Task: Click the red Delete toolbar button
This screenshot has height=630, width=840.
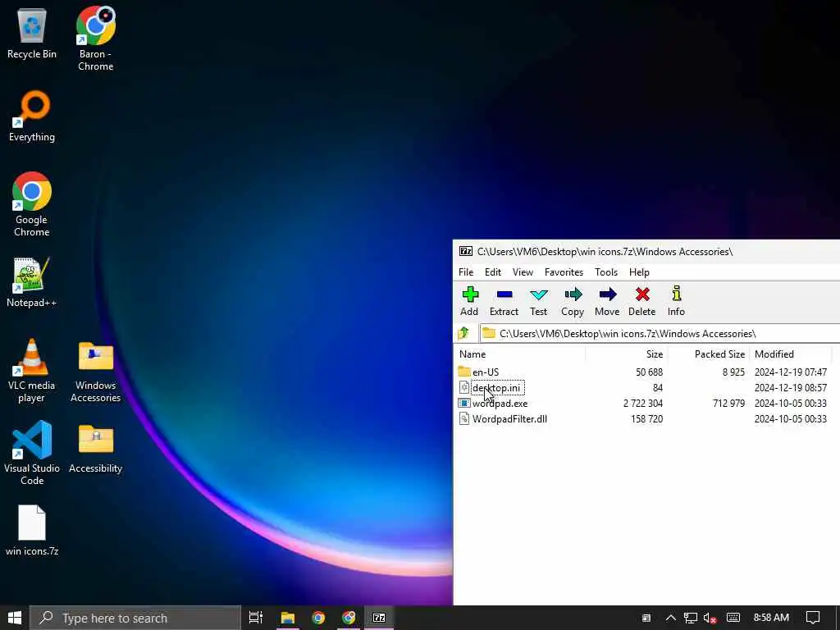Action: (x=641, y=301)
